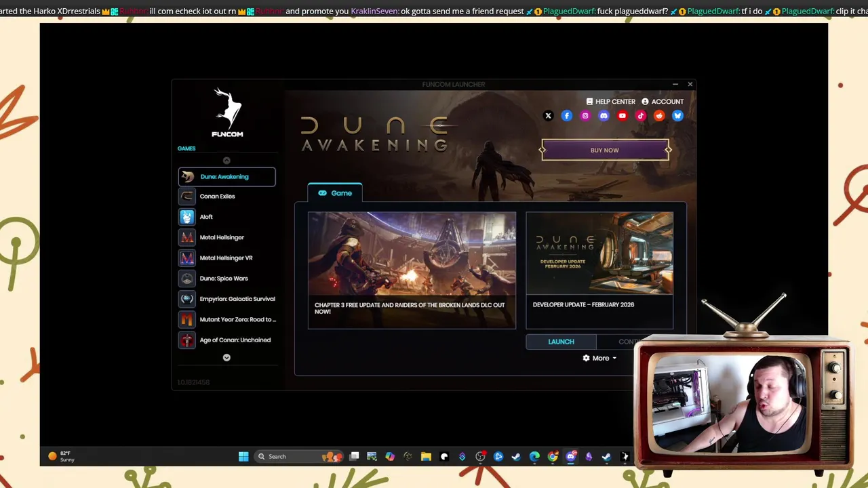Screen dimensions: 868x488
Task: Open the Windows Start menu
Action: [x=243, y=457]
